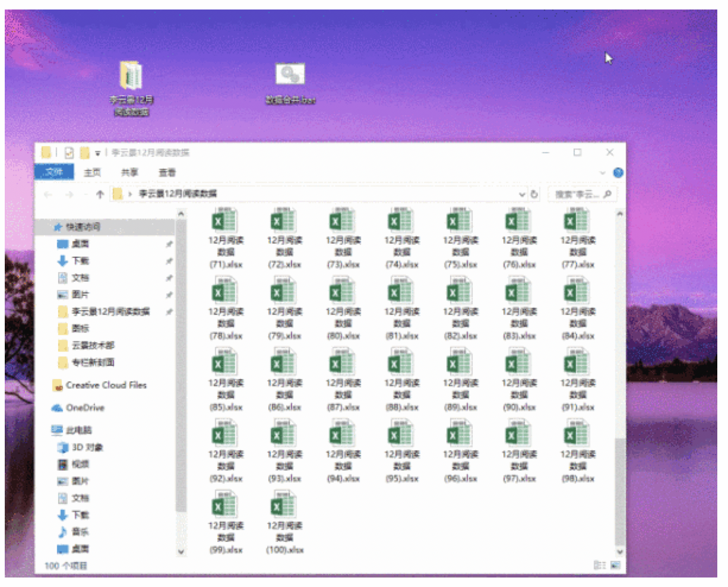Click the search box in the Explorer window
The image size is (728, 587).
[x=581, y=194]
